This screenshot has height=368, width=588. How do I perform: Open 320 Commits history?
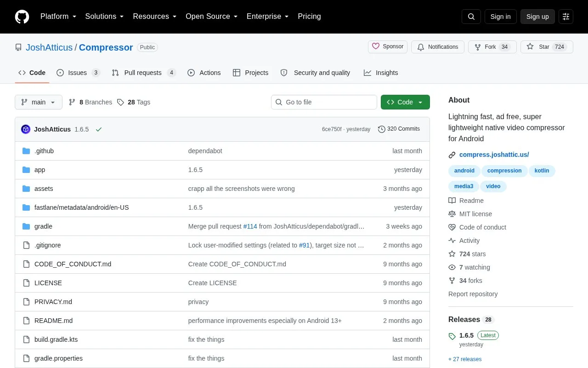(x=399, y=129)
